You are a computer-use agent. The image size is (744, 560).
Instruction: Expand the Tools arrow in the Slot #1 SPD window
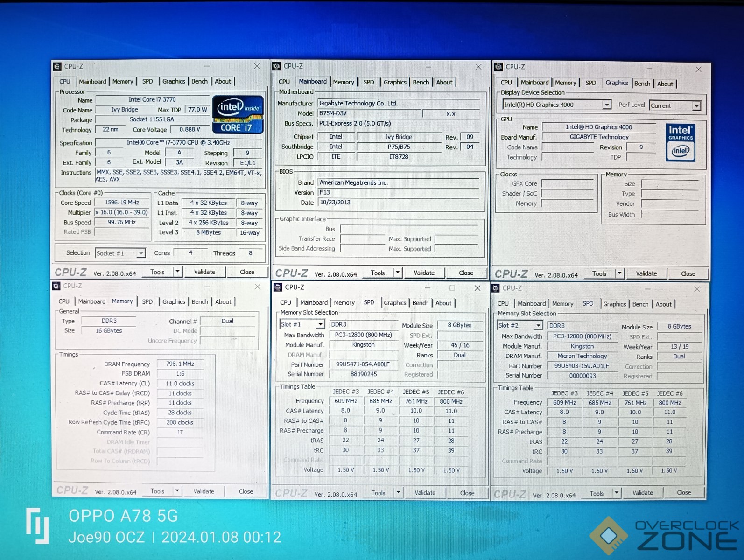[x=398, y=492]
